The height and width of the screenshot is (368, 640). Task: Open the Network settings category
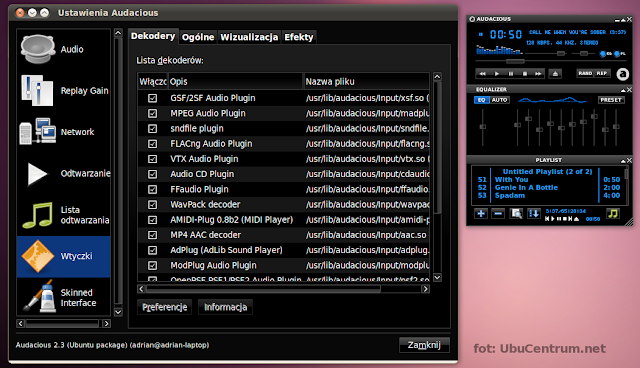pos(64,132)
